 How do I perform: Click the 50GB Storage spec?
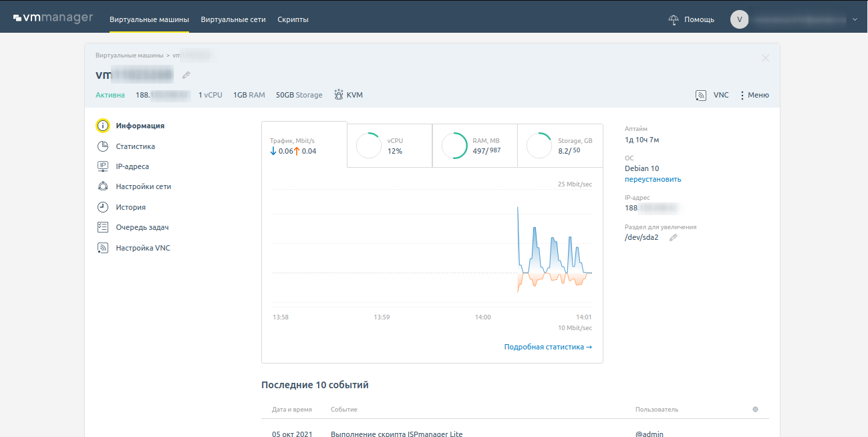299,95
